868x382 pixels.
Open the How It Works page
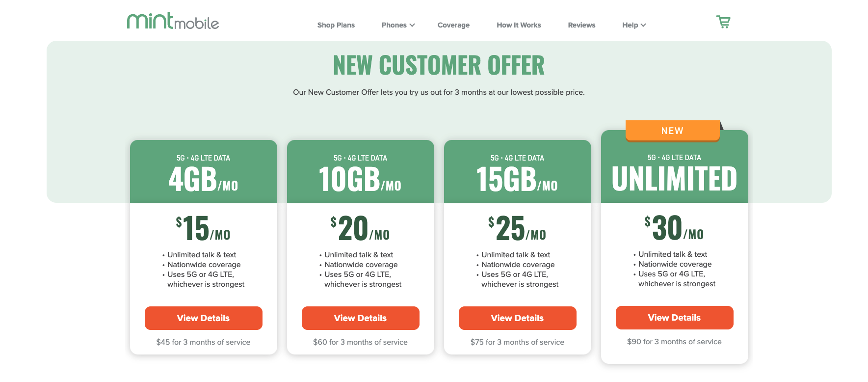coord(519,25)
